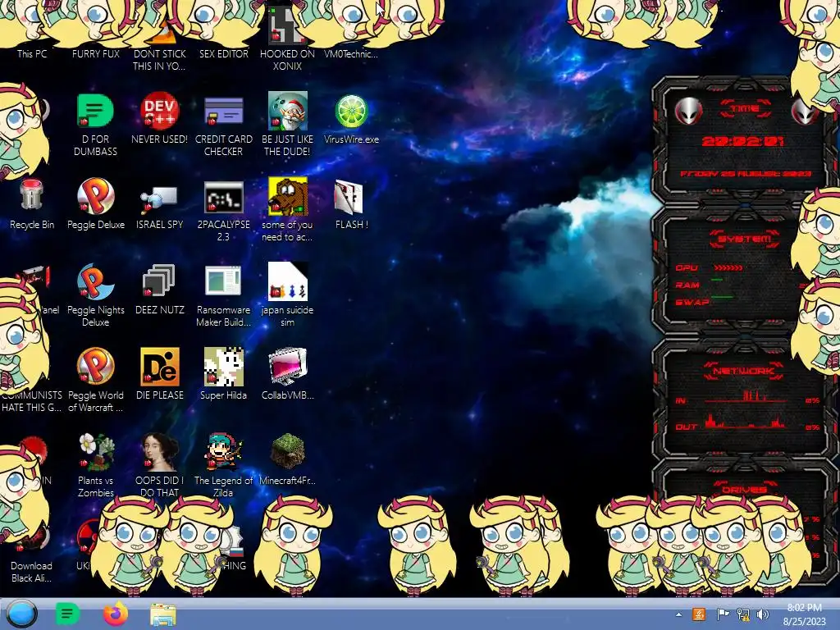The height and width of the screenshot is (630, 840).
Task: Click the Java update tray icon
Action: [x=699, y=614]
